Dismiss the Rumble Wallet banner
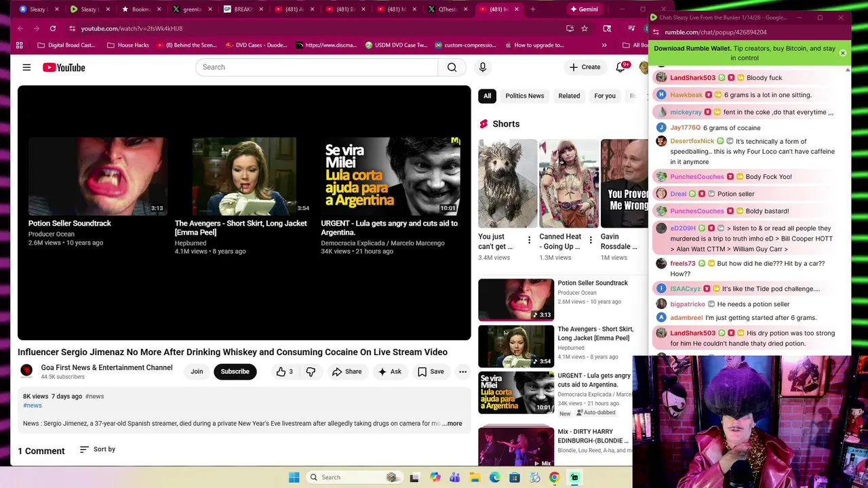Screen dimensions: 868x488 (x=842, y=53)
